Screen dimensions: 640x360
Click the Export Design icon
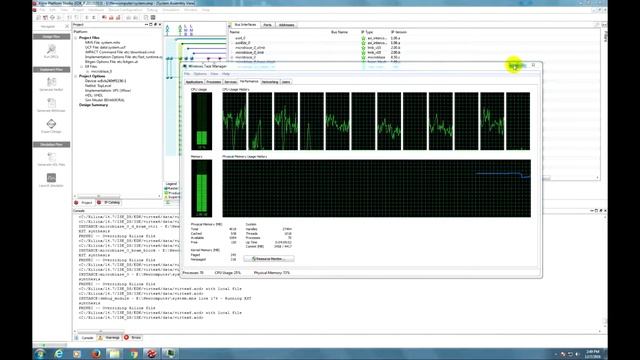coord(51,124)
